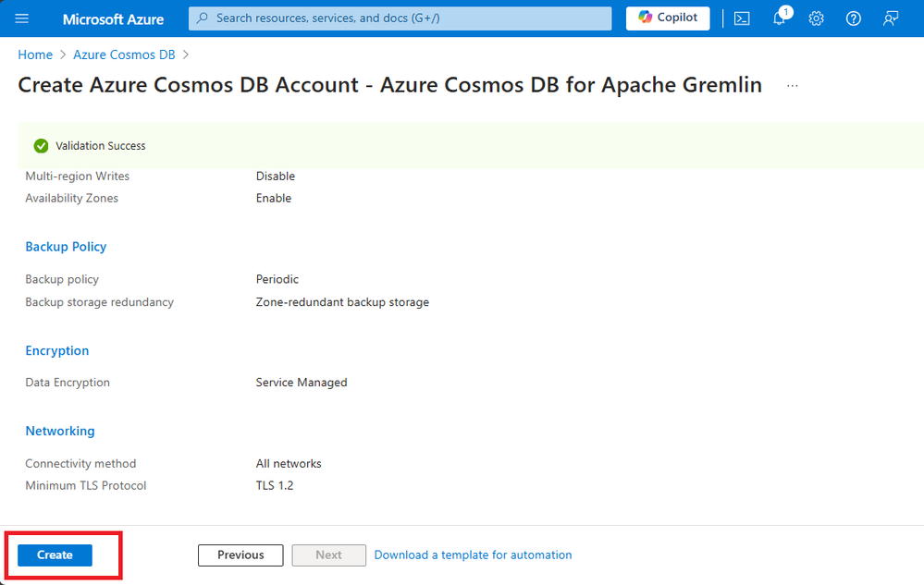Screen dimensions: 924x585
Task: Click the Microsoft Azure logo text
Action: (113, 18)
